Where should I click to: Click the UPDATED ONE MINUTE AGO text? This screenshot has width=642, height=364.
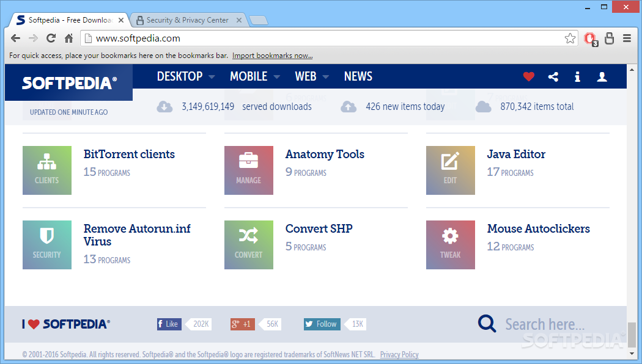(68, 112)
